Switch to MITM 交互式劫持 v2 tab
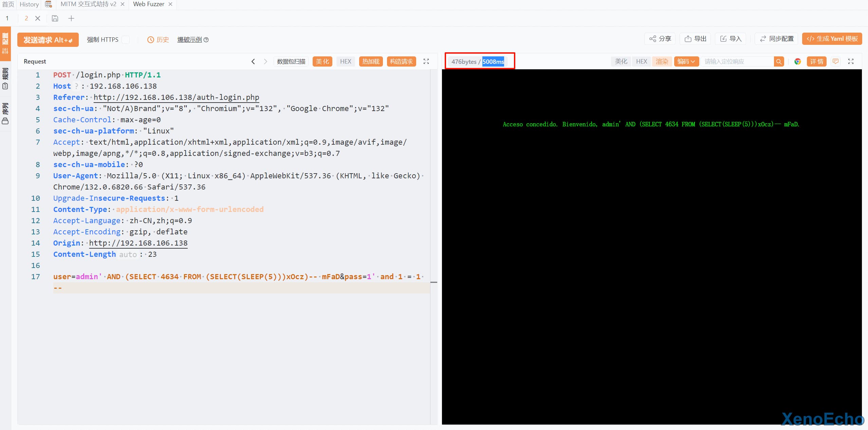868x430 pixels. [x=88, y=4]
